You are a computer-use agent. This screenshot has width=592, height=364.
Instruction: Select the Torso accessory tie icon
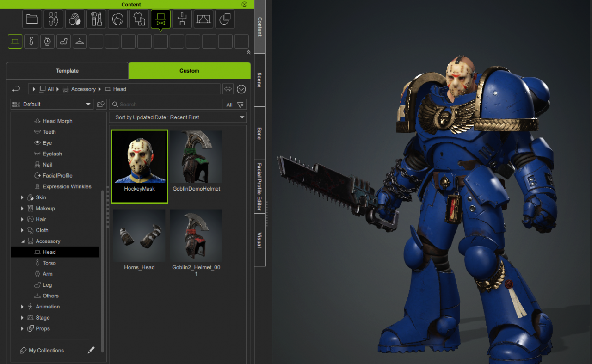(31, 41)
